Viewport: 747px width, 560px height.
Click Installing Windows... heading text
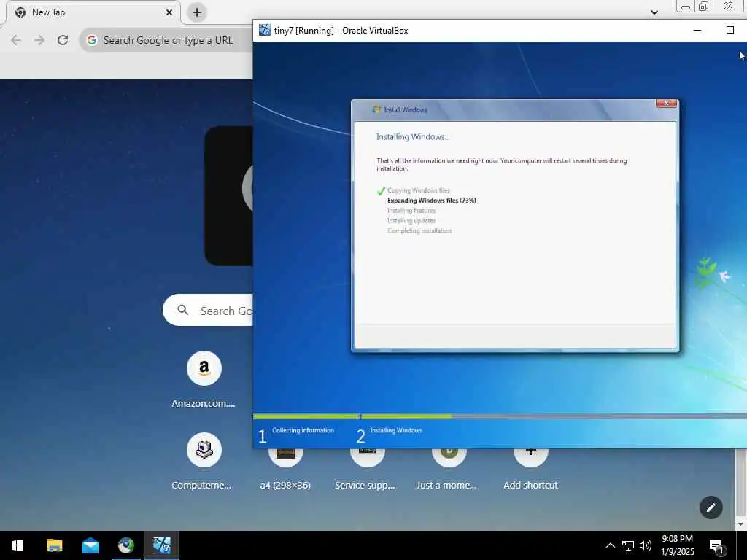413,137
